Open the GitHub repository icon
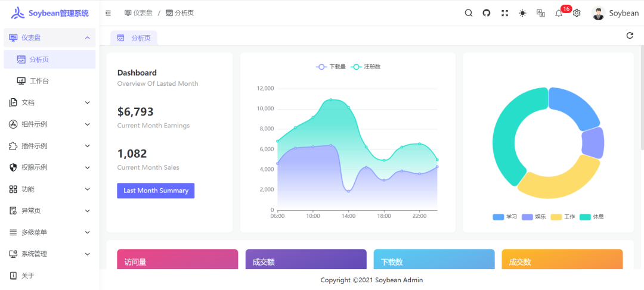Image resolution: width=644 pixels, height=290 pixels. click(x=487, y=13)
